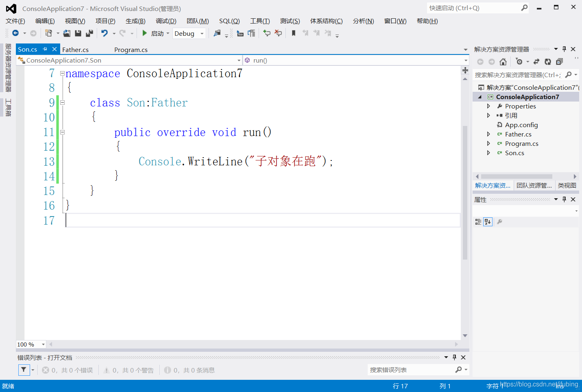Open the 文件(F) menu
The height and width of the screenshot is (392, 582).
15,21
